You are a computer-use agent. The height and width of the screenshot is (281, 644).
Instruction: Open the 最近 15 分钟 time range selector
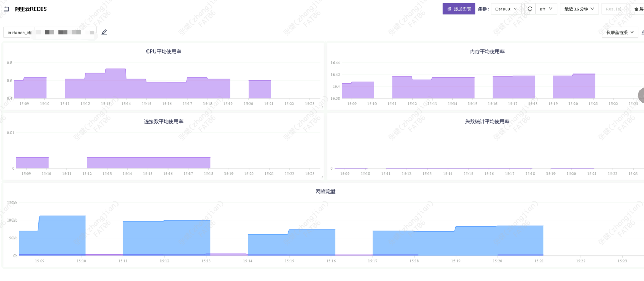[x=579, y=9]
